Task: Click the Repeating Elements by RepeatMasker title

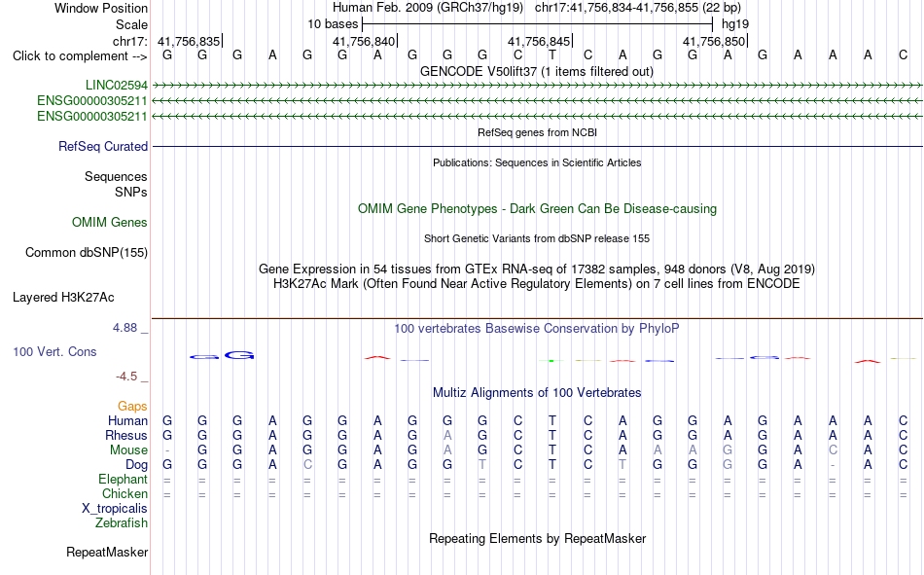Action: (x=537, y=538)
